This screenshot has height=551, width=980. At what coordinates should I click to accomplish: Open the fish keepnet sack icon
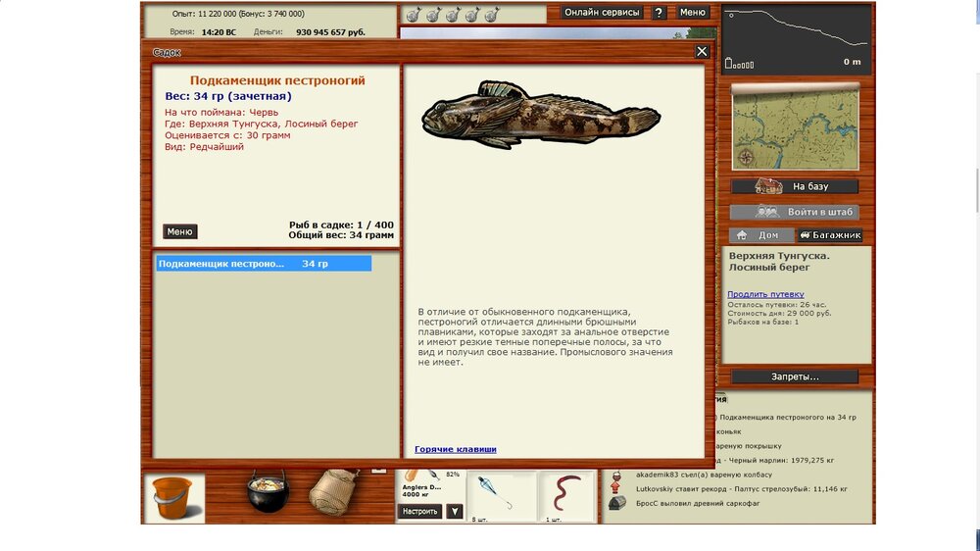(x=332, y=492)
